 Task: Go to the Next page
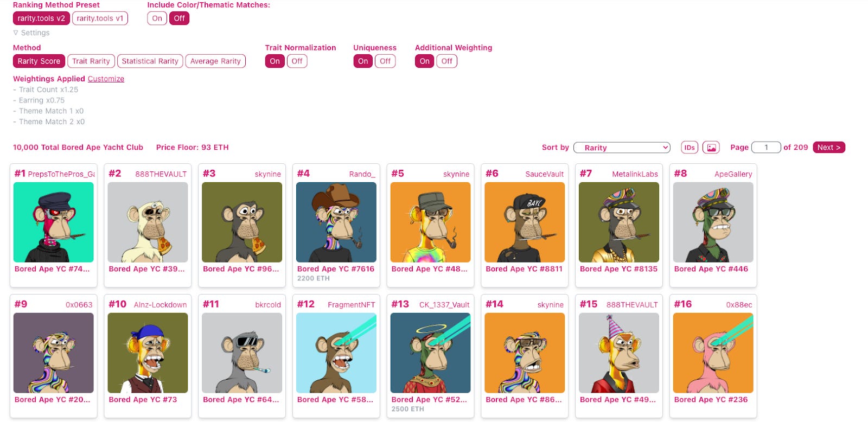click(829, 148)
